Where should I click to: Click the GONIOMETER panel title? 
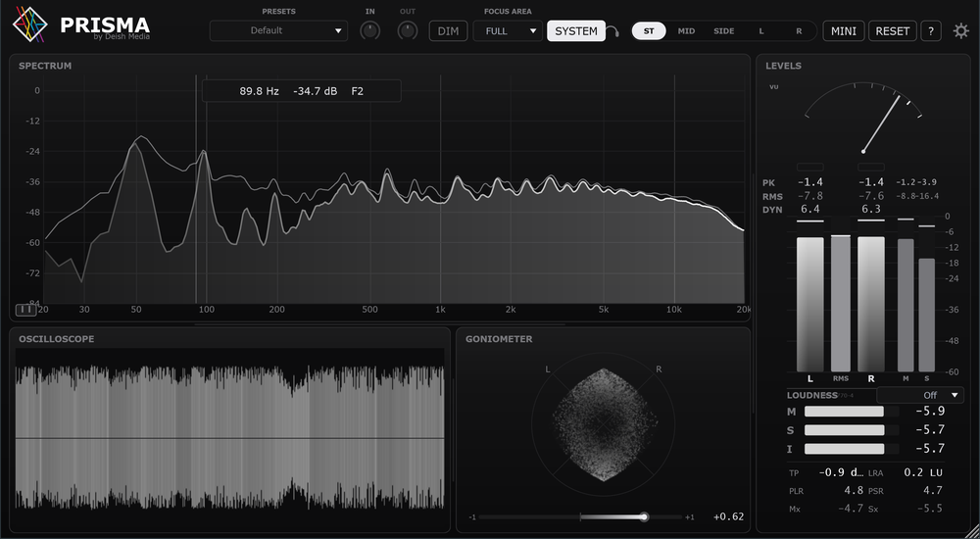[499, 339]
